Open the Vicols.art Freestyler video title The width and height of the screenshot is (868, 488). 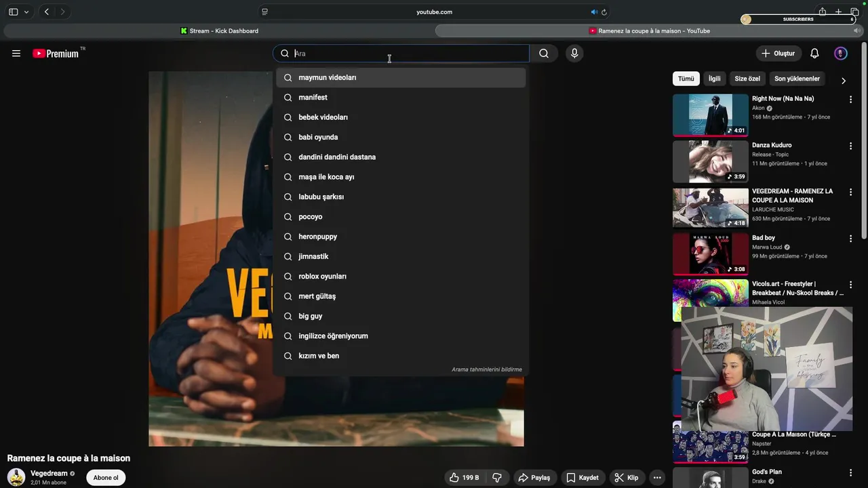click(797, 288)
